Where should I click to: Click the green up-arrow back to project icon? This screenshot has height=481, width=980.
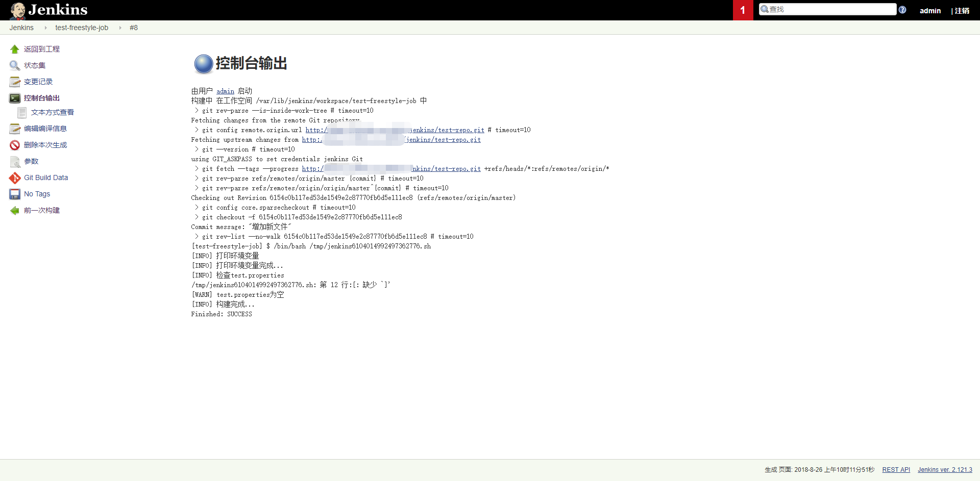click(14, 49)
